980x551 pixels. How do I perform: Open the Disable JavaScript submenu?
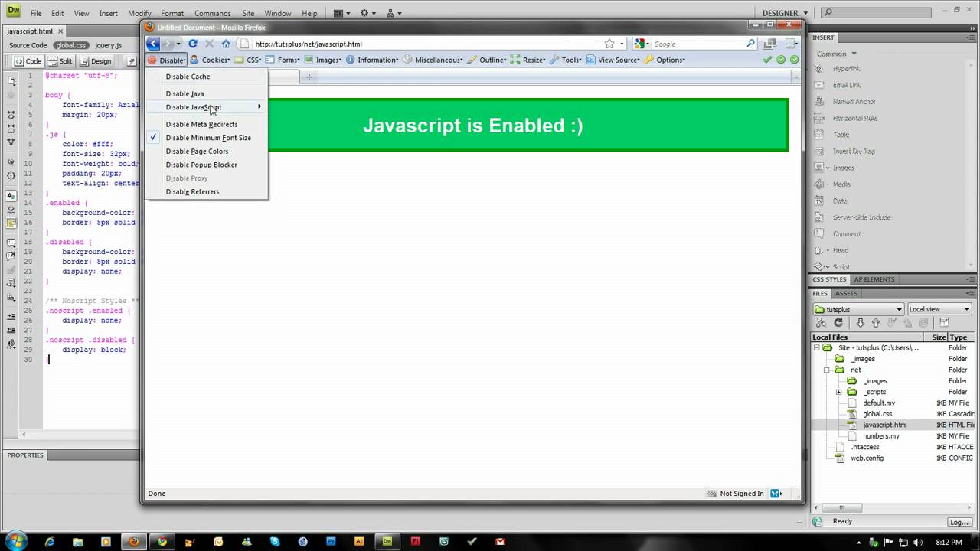tap(206, 107)
